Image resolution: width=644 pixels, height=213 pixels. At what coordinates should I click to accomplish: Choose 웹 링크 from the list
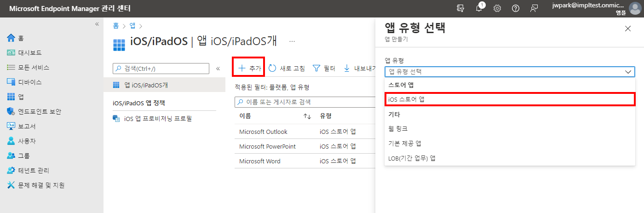coord(510,129)
